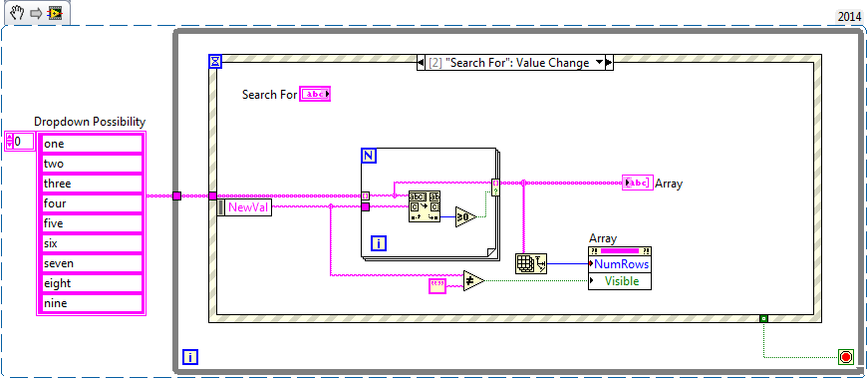
Task: Click the arrow icon in the snippet toolbar
Action: (x=36, y=13)
